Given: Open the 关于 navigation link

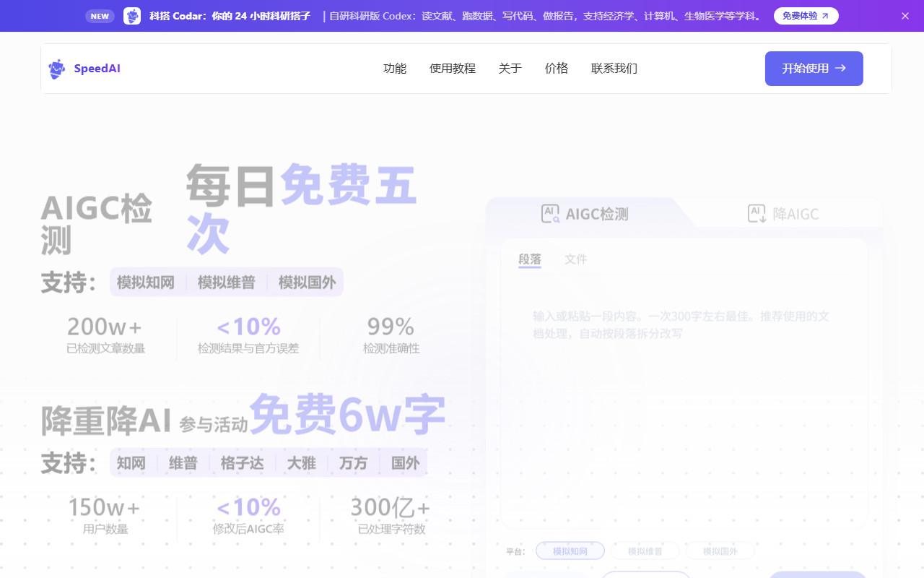Looking at the screenshot, I should click(510, 69).
